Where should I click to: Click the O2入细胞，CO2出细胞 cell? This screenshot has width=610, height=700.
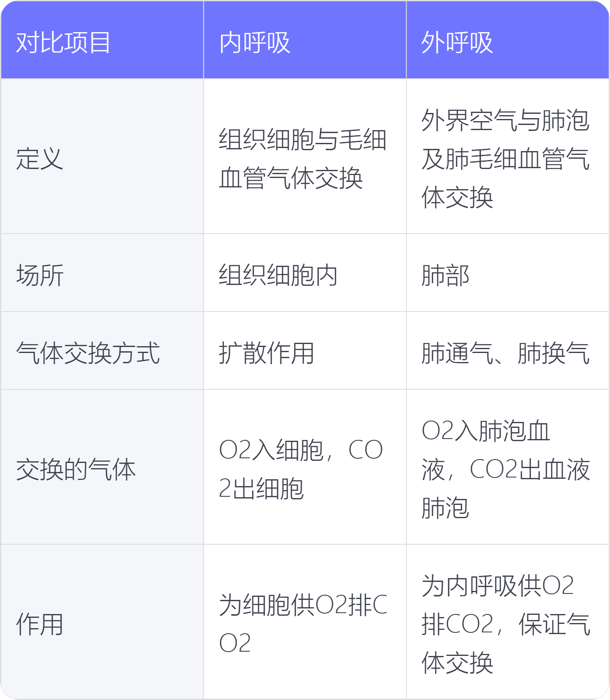[301, 469]
